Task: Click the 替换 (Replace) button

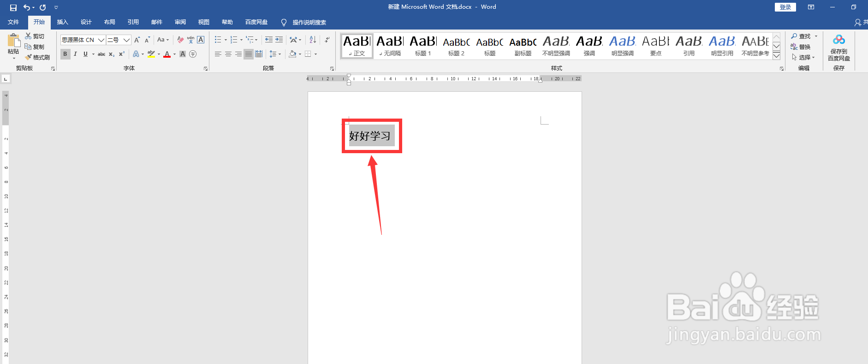Action: coord(801,47)
